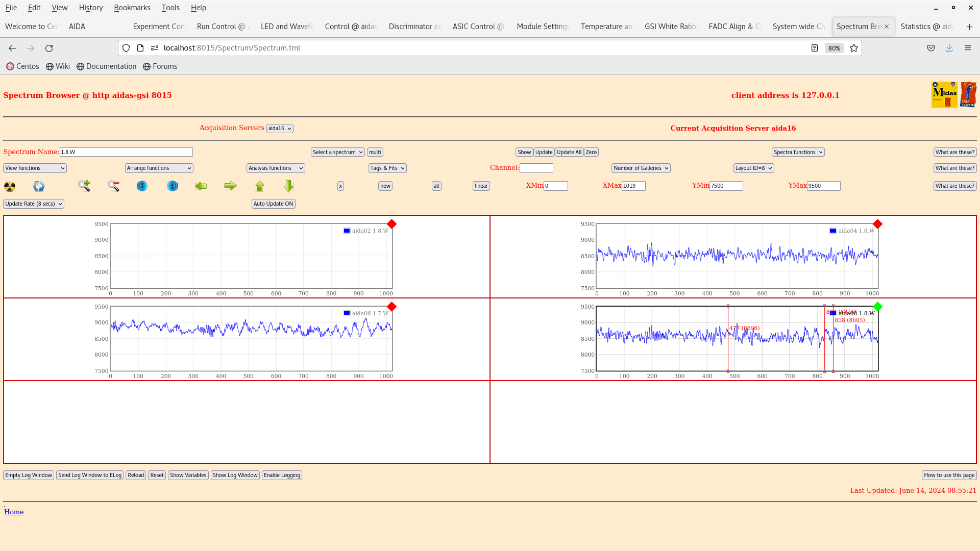Click the zoom out magnifier icon
Screen dimensions: 980x551
click(x=113, y=186)
